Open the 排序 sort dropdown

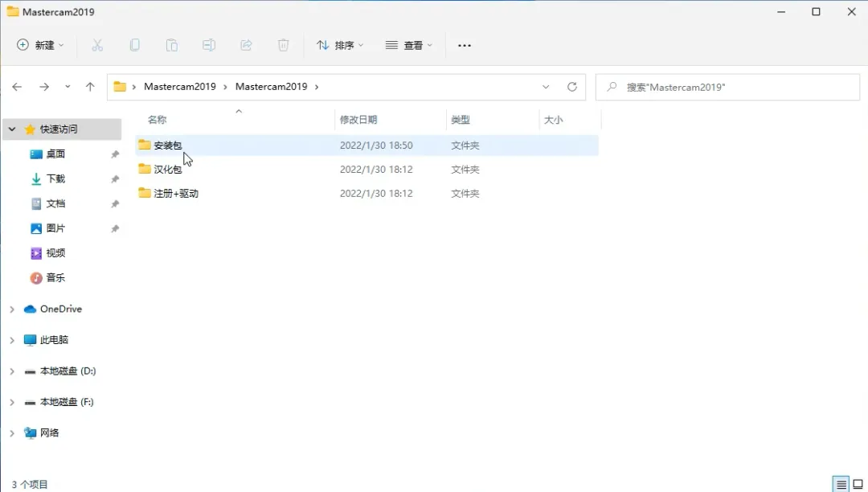click(340, 45)
